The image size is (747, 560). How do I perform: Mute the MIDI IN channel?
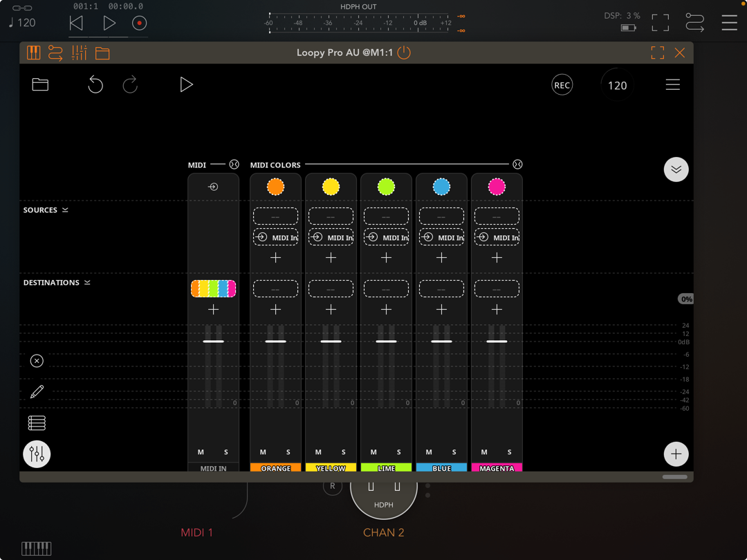pyautogui.click(x=201, y=452)
